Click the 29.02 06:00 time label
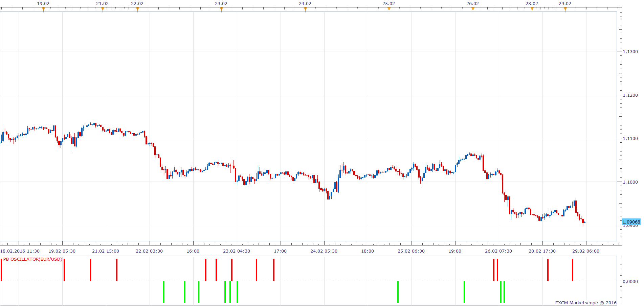This screenshot has height=306, width=644. [586, 251]
